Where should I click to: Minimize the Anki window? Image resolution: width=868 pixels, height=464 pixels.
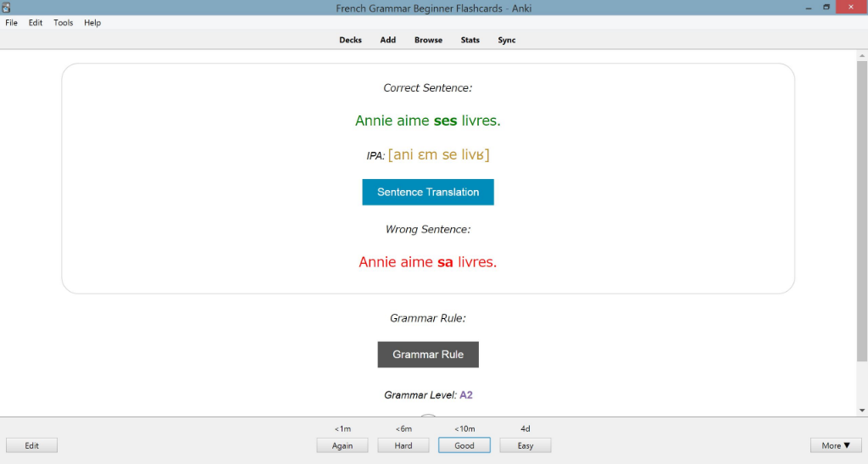click(x=809, y=8)
